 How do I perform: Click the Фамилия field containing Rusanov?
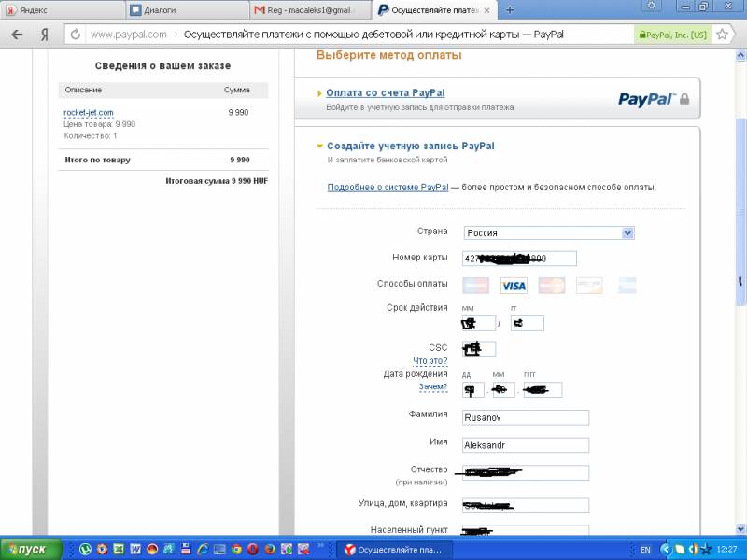tap(526, 417)
